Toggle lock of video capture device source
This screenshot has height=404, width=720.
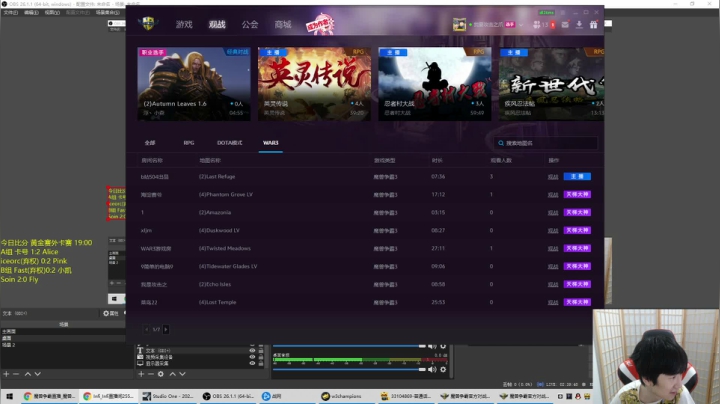[x=261, y=357]
